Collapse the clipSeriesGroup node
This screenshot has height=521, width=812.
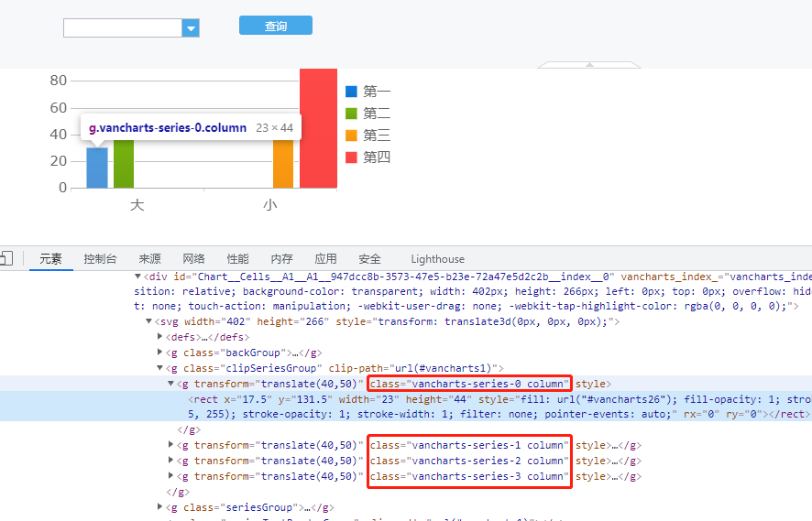[x=160, y=368]
